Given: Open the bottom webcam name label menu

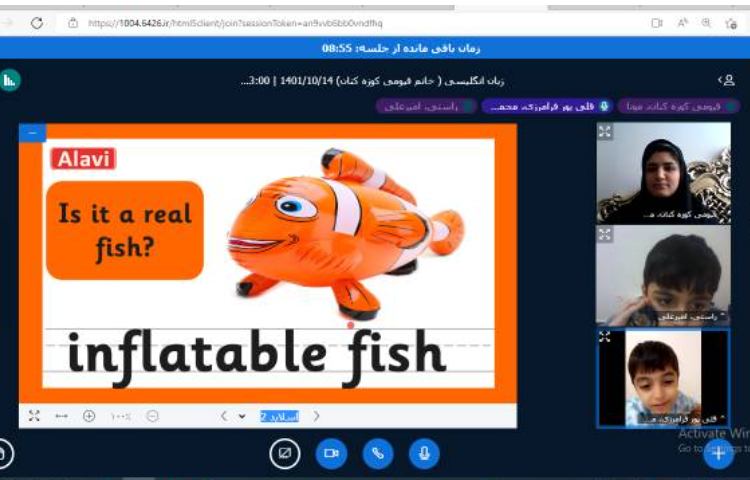Looking at the screenshot, I should (684, 419).
